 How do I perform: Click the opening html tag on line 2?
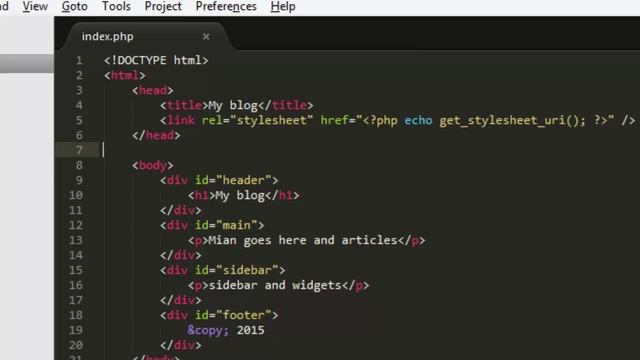point(124,76)
